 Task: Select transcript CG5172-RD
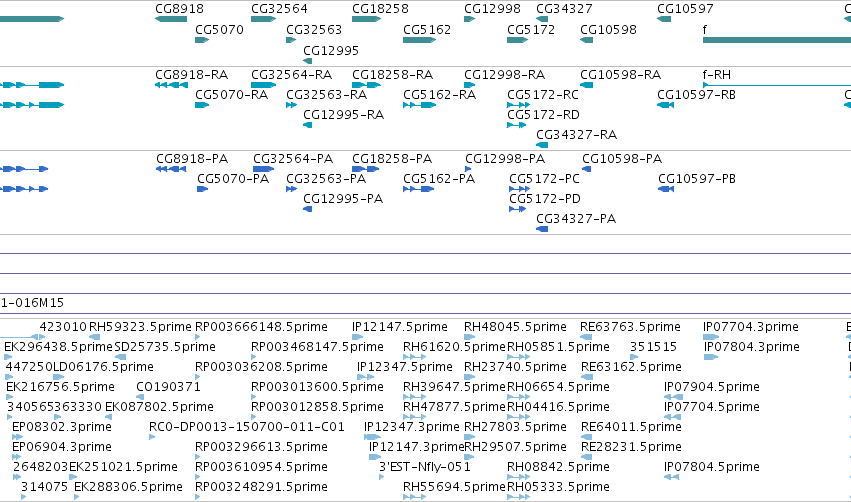click(x=543, y=115)
